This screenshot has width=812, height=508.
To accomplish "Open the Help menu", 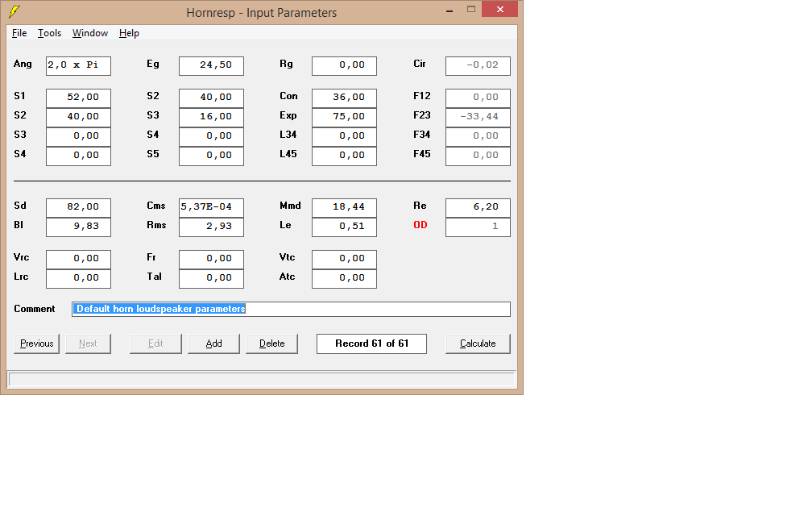I will (129, 33).
